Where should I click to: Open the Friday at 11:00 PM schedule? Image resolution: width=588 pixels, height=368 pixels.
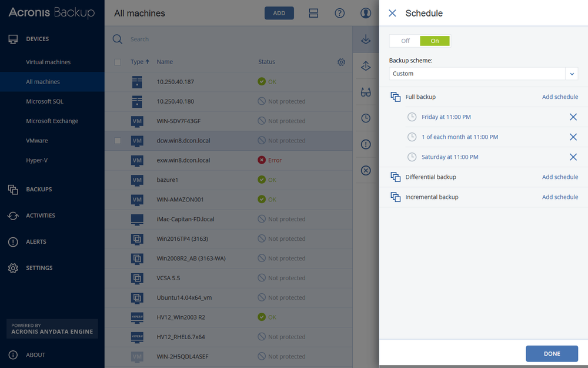click(446, 117)
